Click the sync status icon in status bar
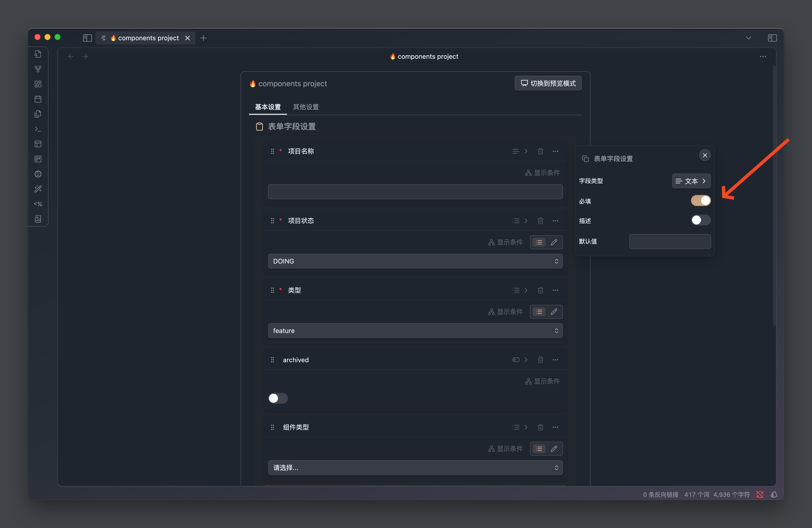812x528 pixels. click(759, 494)
